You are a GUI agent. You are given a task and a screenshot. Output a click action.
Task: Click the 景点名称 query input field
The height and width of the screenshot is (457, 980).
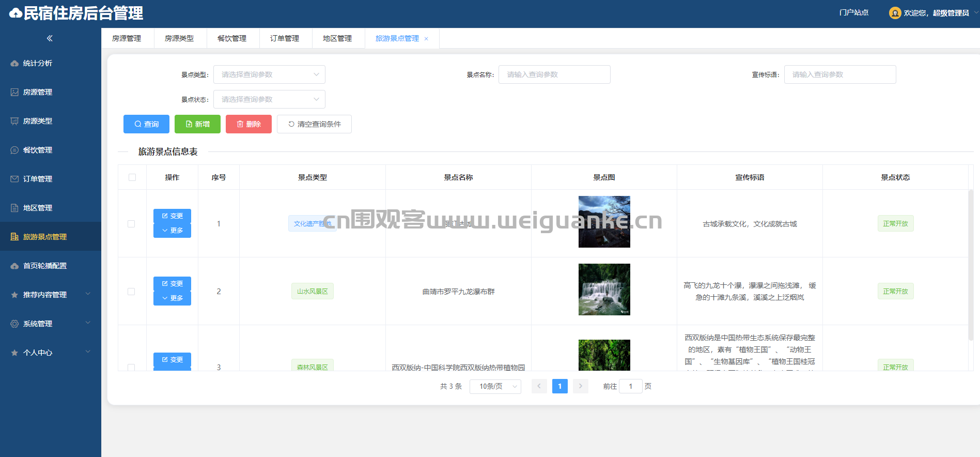pyautogui.click(x=554, y=74)
